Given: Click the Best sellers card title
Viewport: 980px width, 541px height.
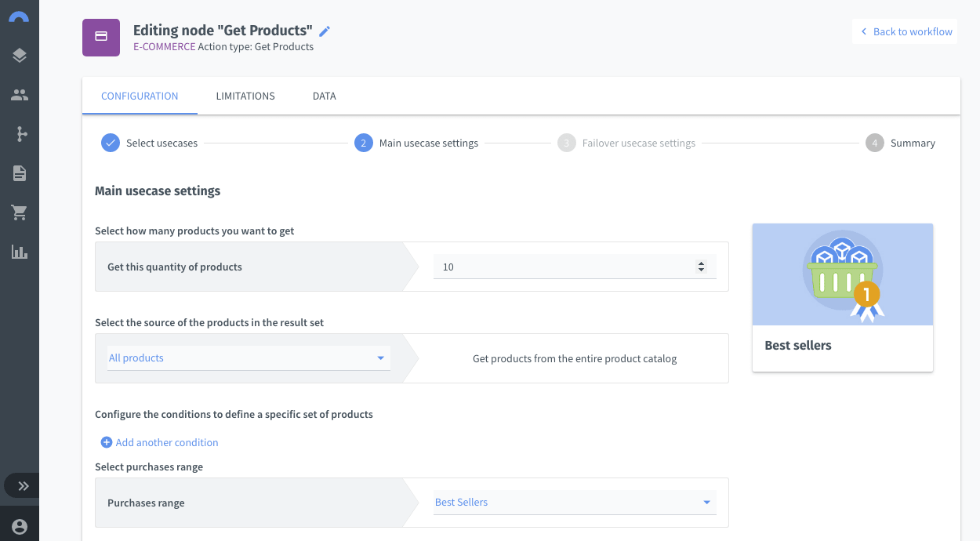Looking at the screenshot, I should tap(797, 345).
